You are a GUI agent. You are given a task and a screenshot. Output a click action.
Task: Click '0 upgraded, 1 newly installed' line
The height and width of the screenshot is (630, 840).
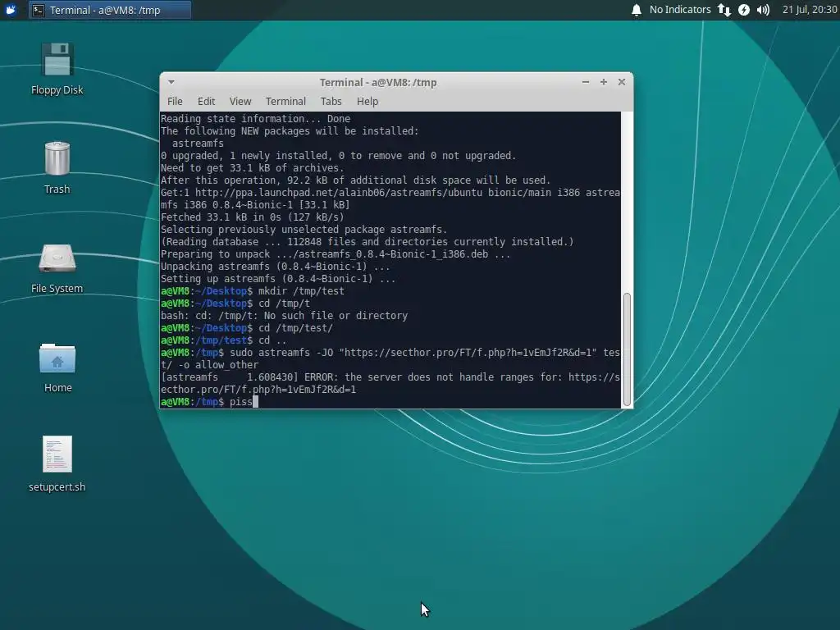(x=339, y=155)
